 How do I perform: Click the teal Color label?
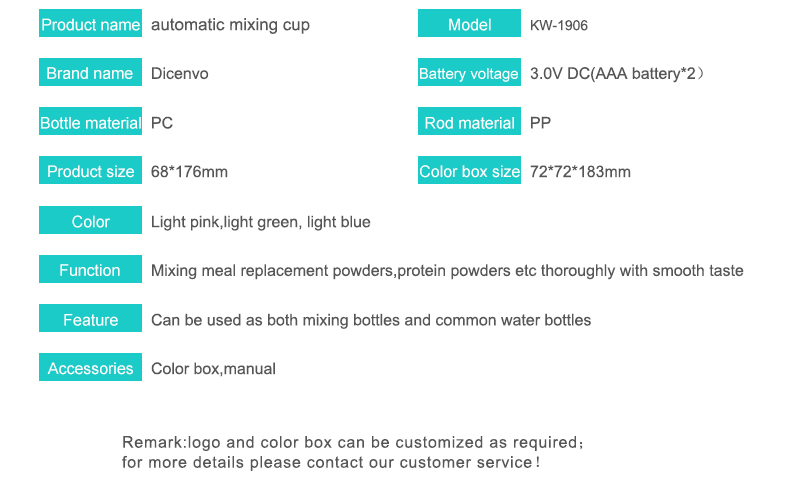90,220
